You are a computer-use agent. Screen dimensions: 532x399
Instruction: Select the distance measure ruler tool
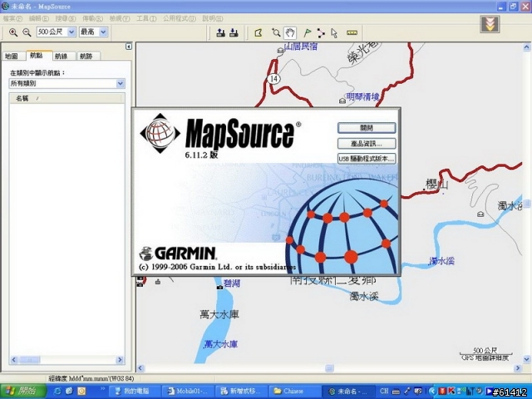pos(352,32)
